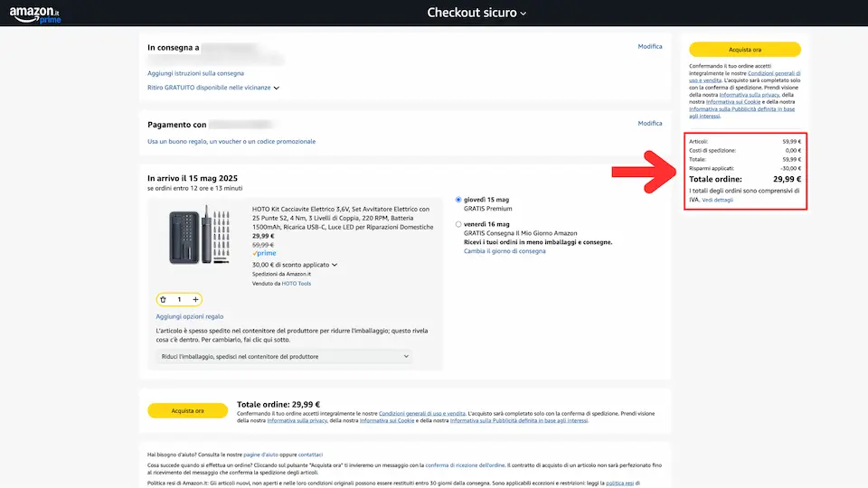
Task: Open the buono regalo or codice promozionale link
Action: (x=231, y=142)
